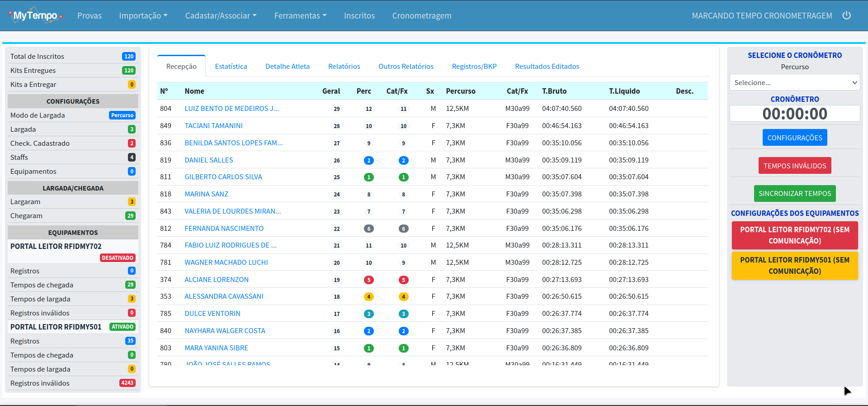Click ALCIANE LORENZON red Perc badge 5
The width and height of the screenshot is (868, 406).
point(369,280)
